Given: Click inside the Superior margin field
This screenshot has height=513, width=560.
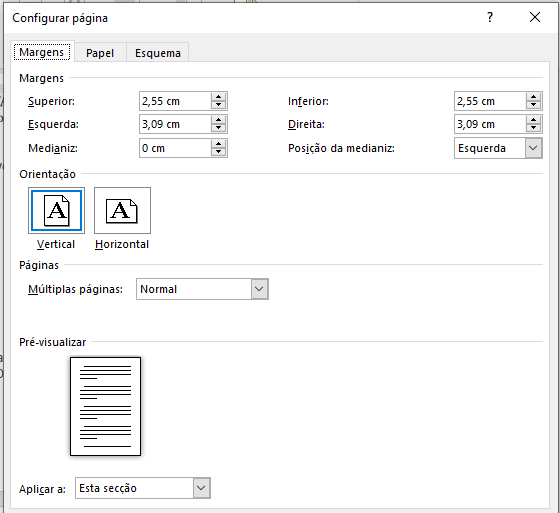Looking at the screenshot, I should coord(175,101).
